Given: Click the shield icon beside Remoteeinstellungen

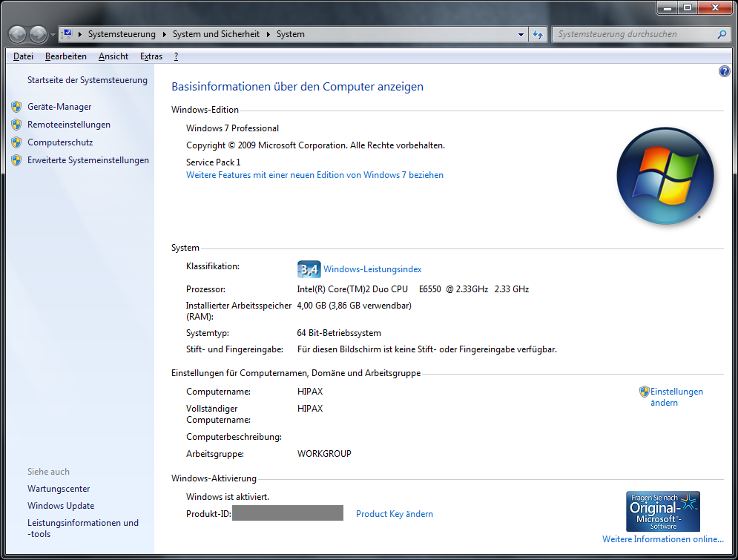Looking at the screenshot, I should pyautogui.click(x=16, y=125).
